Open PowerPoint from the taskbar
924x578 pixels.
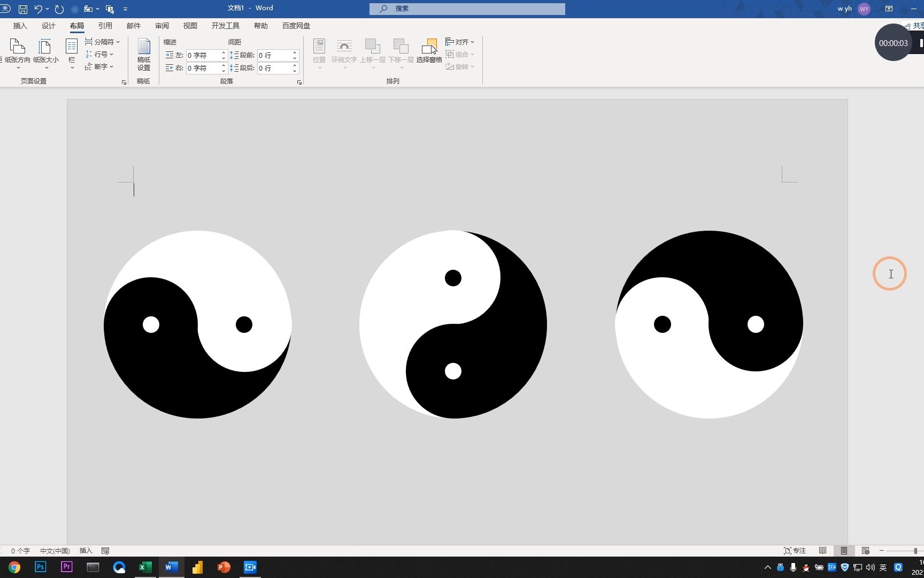(x=224, y=567)
